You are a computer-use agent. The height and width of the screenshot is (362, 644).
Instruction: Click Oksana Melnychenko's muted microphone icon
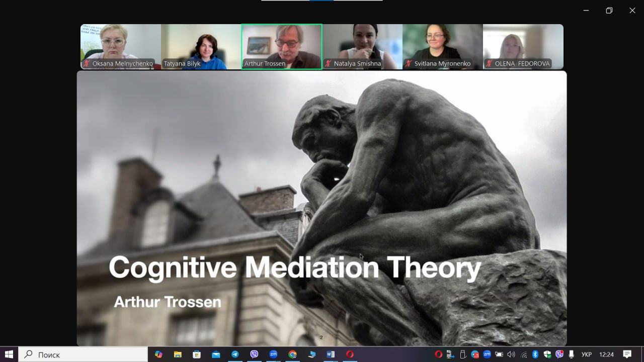click(x=87, y=64)
